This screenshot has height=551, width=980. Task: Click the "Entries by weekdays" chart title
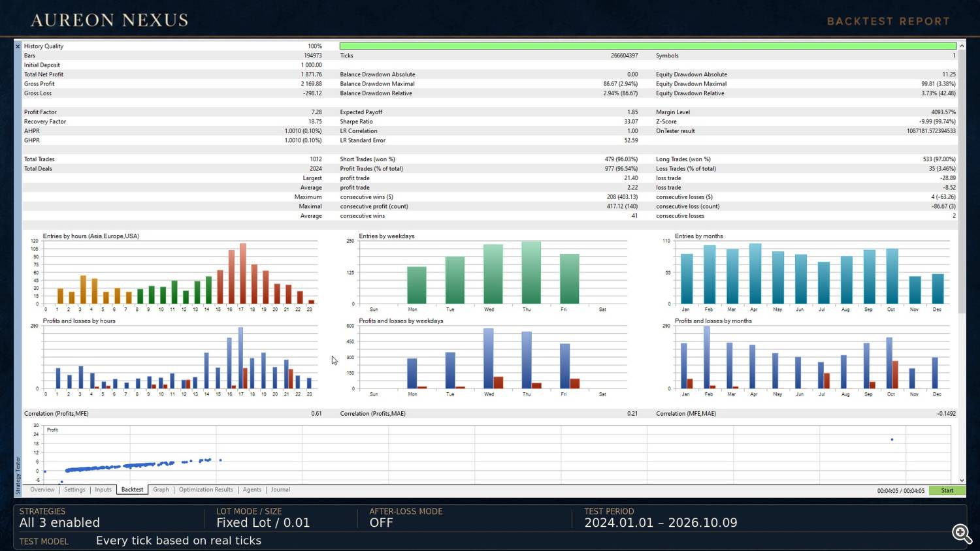pyautogui.click(x=387, y=236)
